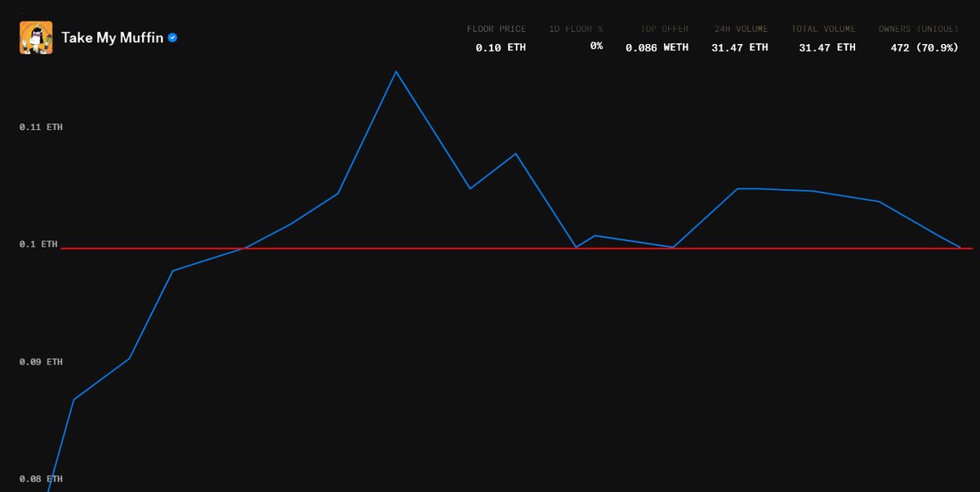Select the 1D Floor % label
The height and width of the screenshot is (492, 980).
click(x=576, y=29)
